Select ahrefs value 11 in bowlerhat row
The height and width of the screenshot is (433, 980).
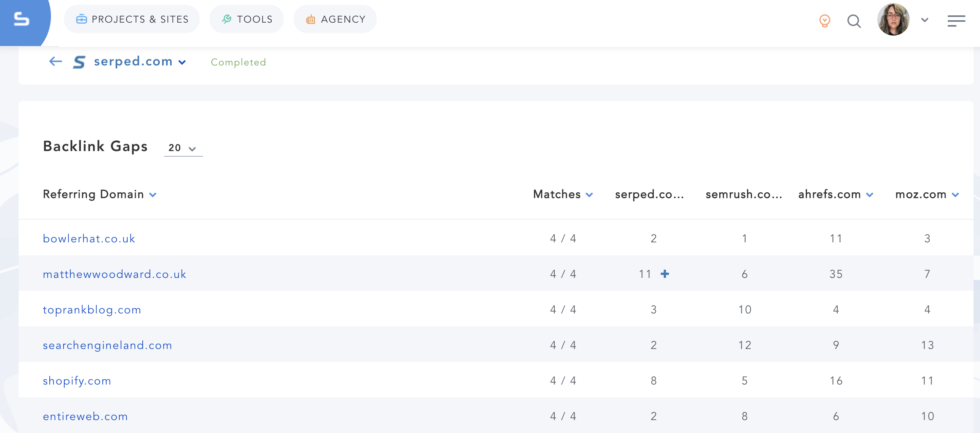[x=836, y=239]
